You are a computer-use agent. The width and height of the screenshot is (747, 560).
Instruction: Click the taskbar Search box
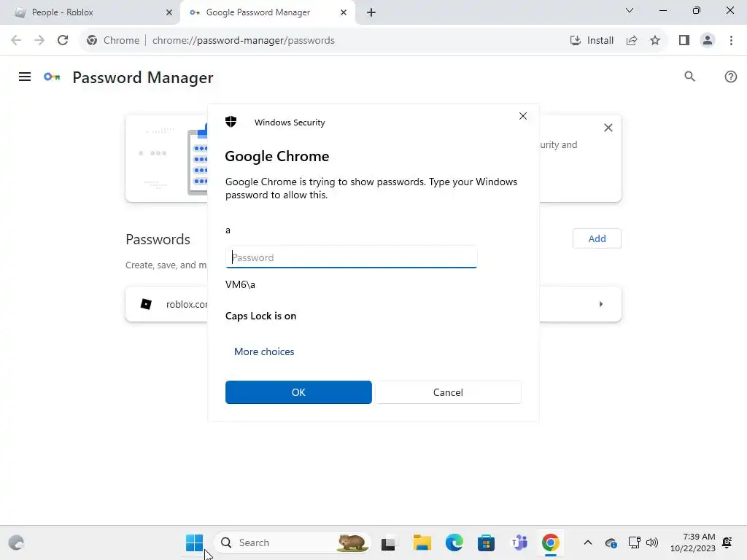[x=293, y=542]
